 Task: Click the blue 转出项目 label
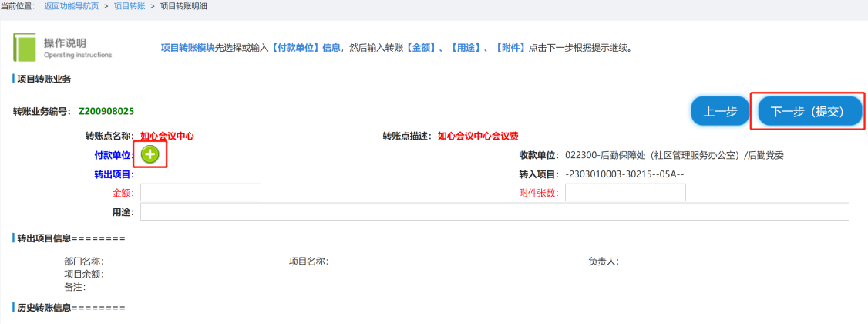point(113,174)
